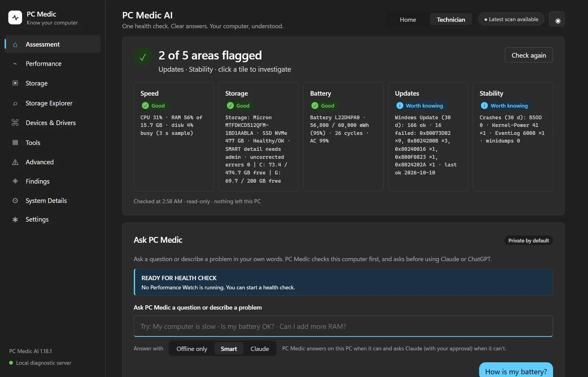Click the Battery tile's Good check icon

point(315,106)
